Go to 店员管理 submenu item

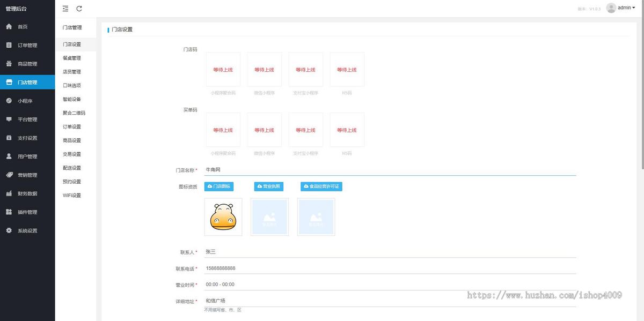coord(72,72)
